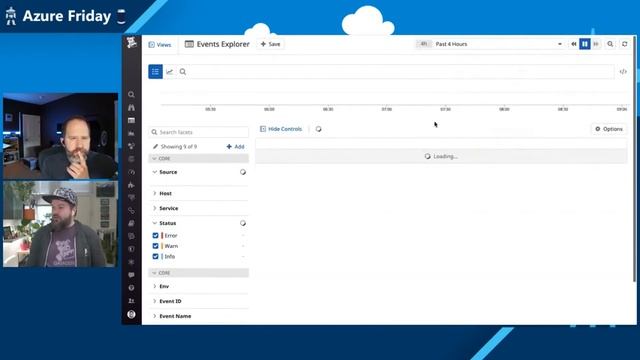Viewport: 640px width, 360px height.
Task: Switch to the list view icon
Action: coord(155,72)
